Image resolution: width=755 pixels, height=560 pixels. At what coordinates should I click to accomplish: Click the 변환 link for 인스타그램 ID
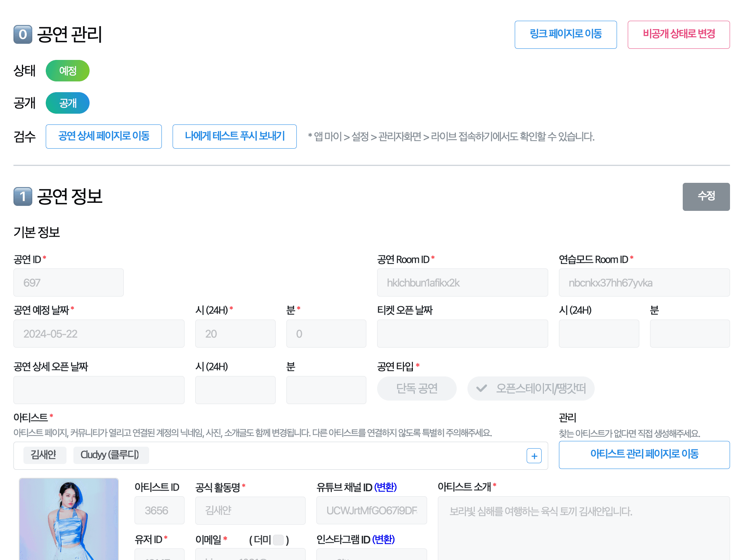click(x=383, y=539)
